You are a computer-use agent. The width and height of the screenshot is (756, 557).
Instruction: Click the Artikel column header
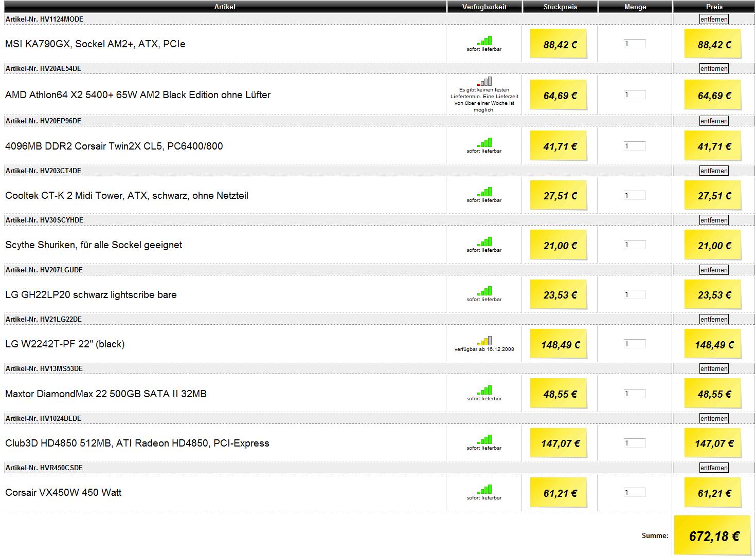coord(225,7)
